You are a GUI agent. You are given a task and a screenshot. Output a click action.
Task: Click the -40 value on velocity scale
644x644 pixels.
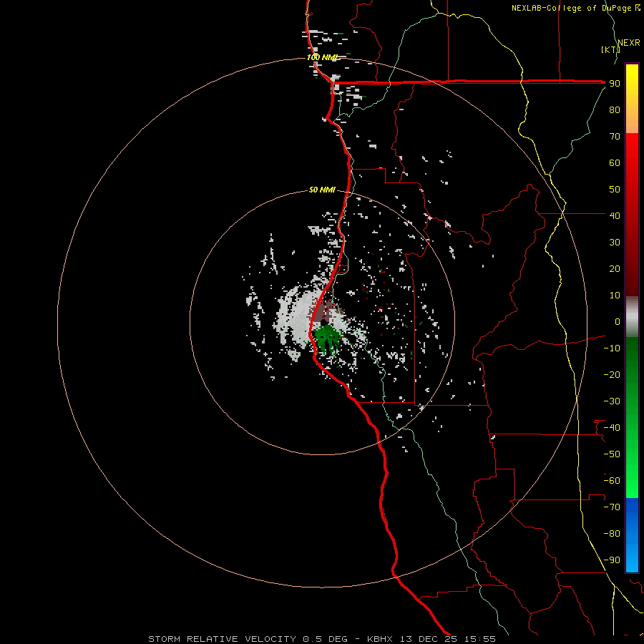pos(612,428)
